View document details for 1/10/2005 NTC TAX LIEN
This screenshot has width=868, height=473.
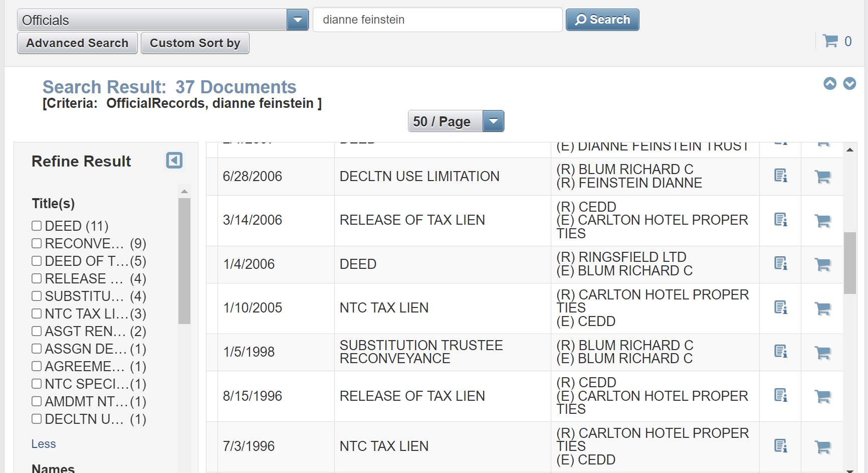781,308
